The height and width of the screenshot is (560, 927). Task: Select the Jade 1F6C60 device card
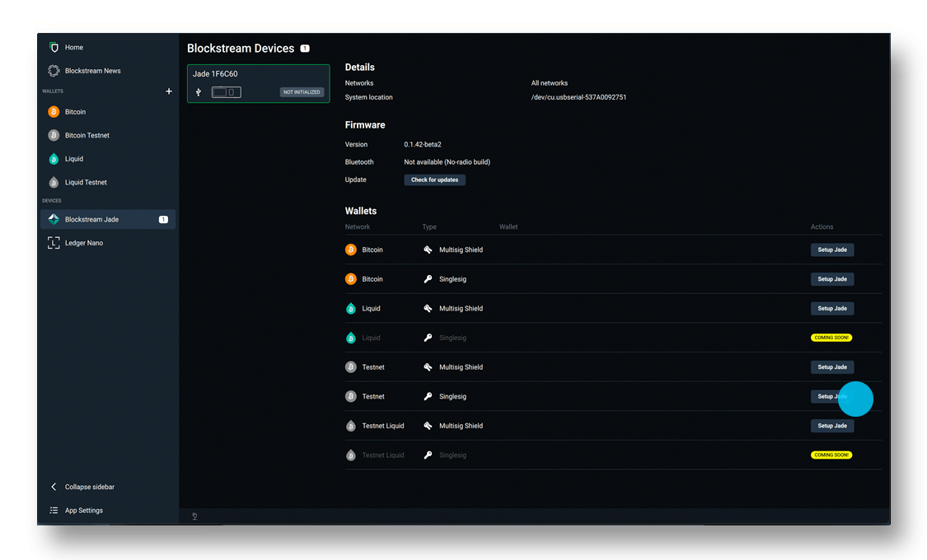coord(258,83)
